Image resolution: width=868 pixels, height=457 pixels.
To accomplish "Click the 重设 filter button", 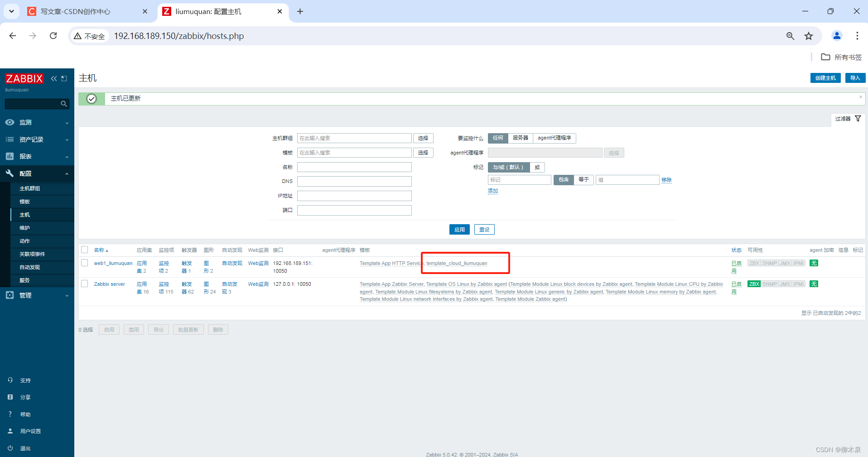I will [x=484, y=230].
